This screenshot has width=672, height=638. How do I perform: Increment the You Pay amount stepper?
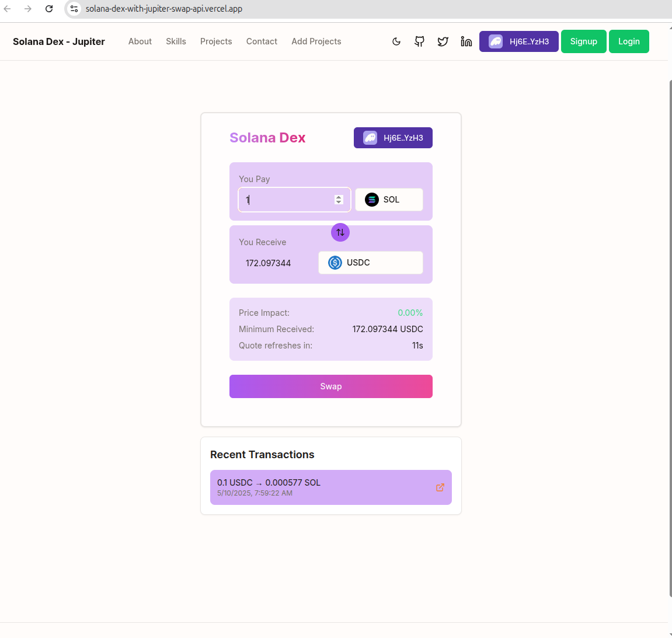coord(339,197)
